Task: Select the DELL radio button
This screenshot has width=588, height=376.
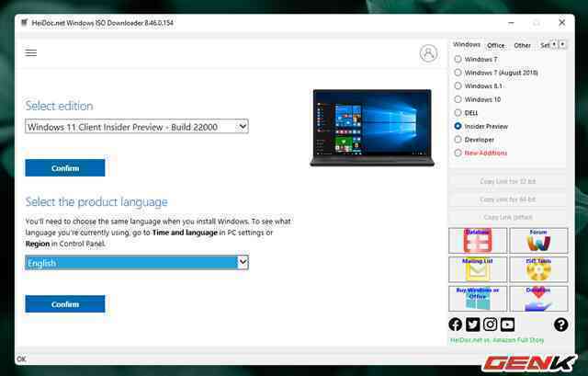Action: coord(458,112)
